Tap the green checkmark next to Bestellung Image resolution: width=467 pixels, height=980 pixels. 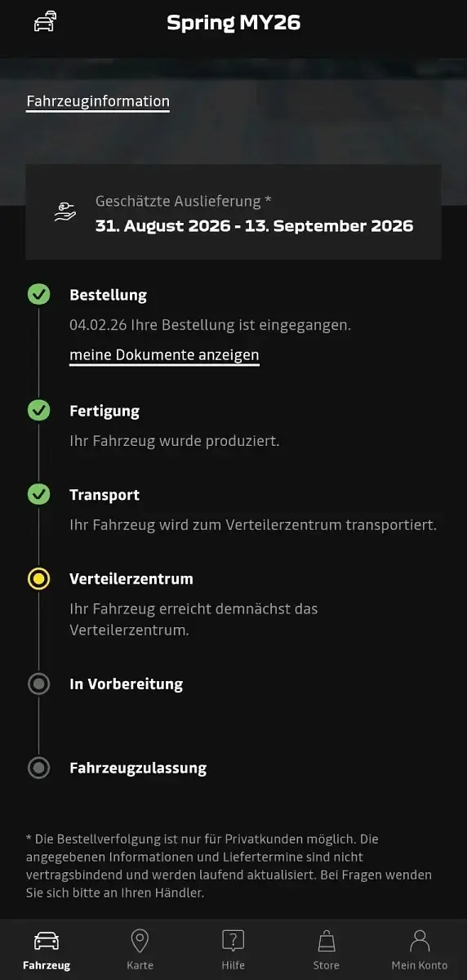pos(38,294)
